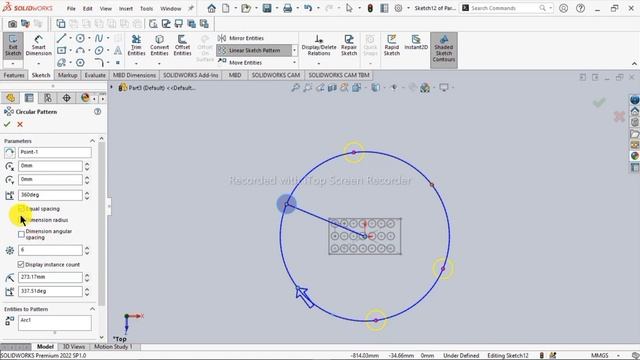The image size is (640, 360).
Task: Launch Rapid Sketch
Action: pyautogui.click(x=391, y=45)
